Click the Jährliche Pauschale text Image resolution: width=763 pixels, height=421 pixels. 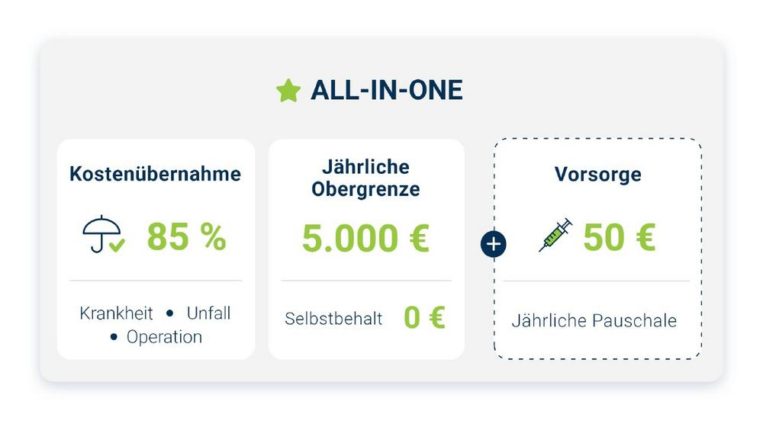(x=594, y=321)
